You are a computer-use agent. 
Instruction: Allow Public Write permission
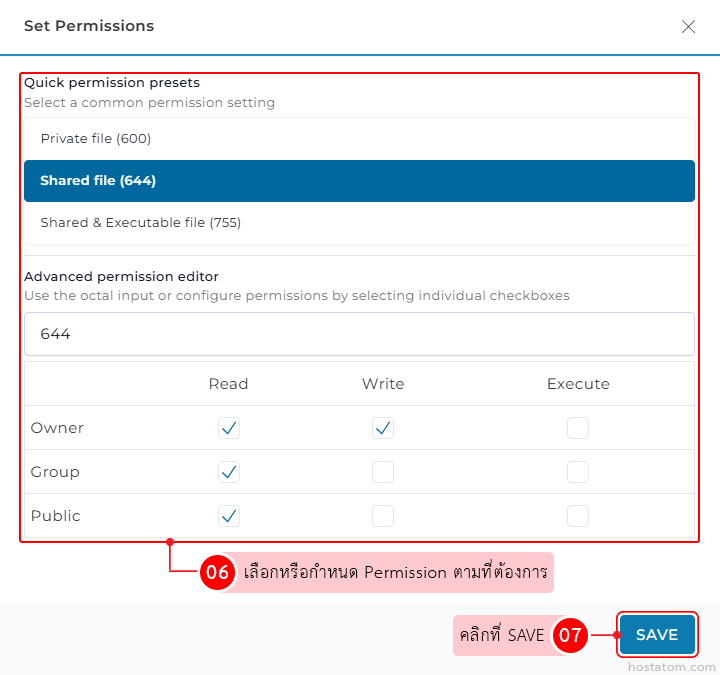pos(383,516)
